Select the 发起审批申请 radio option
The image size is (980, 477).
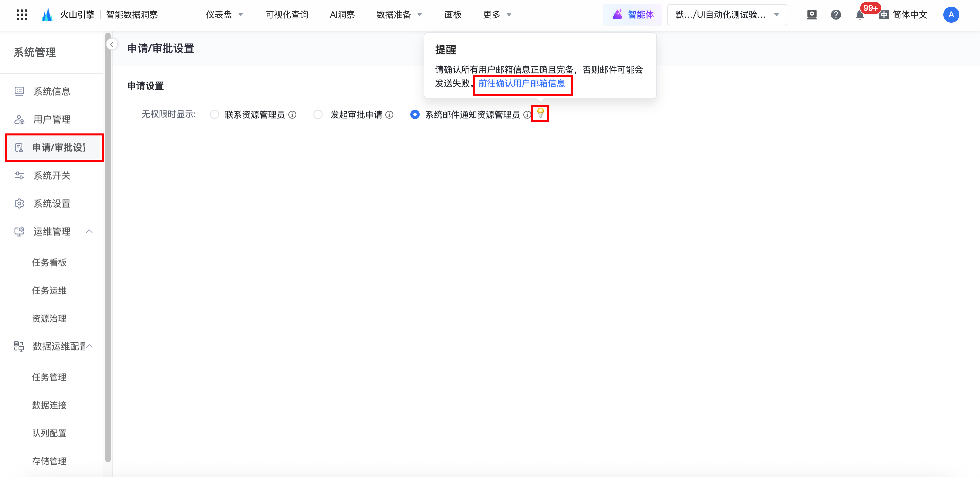(x=318, y=115)
